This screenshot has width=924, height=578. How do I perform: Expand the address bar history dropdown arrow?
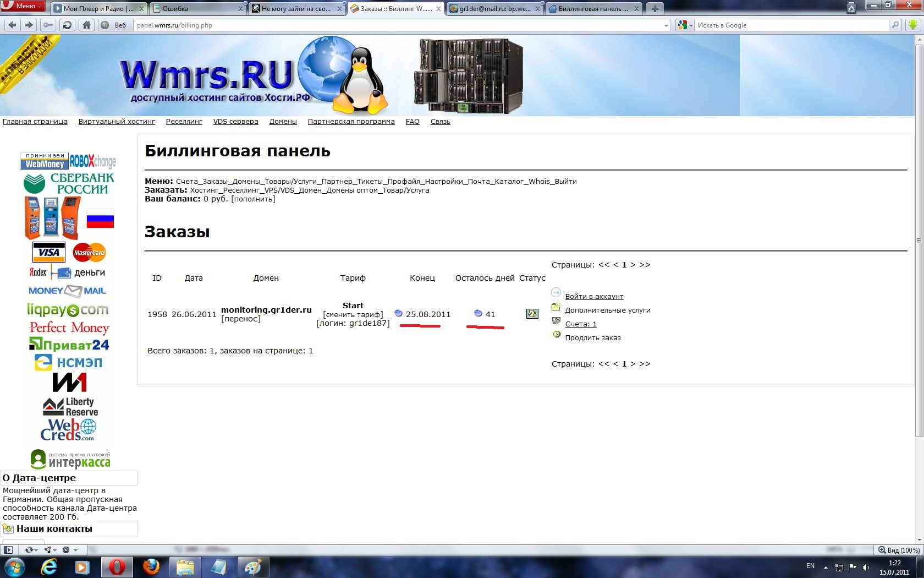click(666, 25)
